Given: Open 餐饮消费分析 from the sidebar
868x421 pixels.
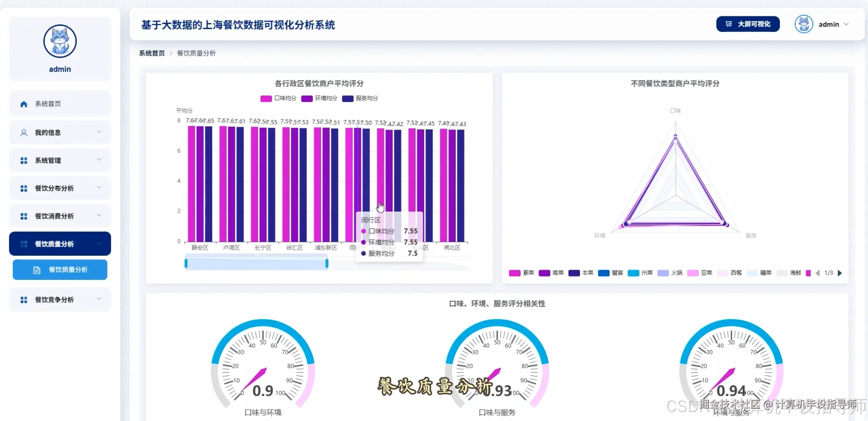Looking at the screenshot, I should click(53, 216).
